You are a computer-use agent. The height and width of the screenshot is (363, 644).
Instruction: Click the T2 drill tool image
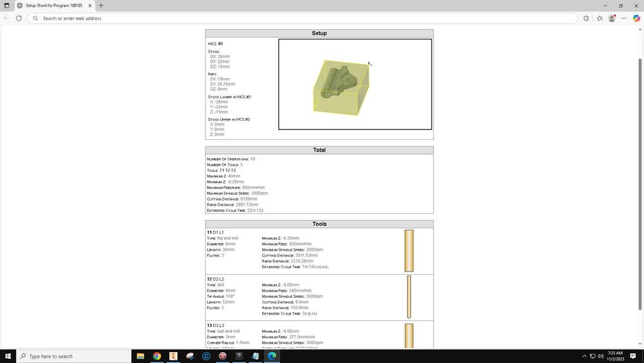pyautogui.click(x=409, y=297)
